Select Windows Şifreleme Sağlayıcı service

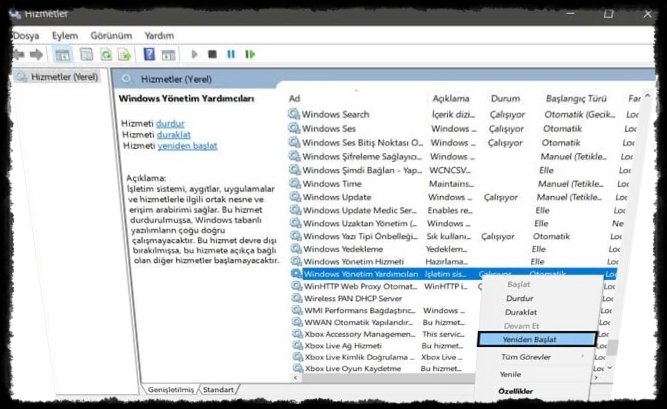click(460, 156)
